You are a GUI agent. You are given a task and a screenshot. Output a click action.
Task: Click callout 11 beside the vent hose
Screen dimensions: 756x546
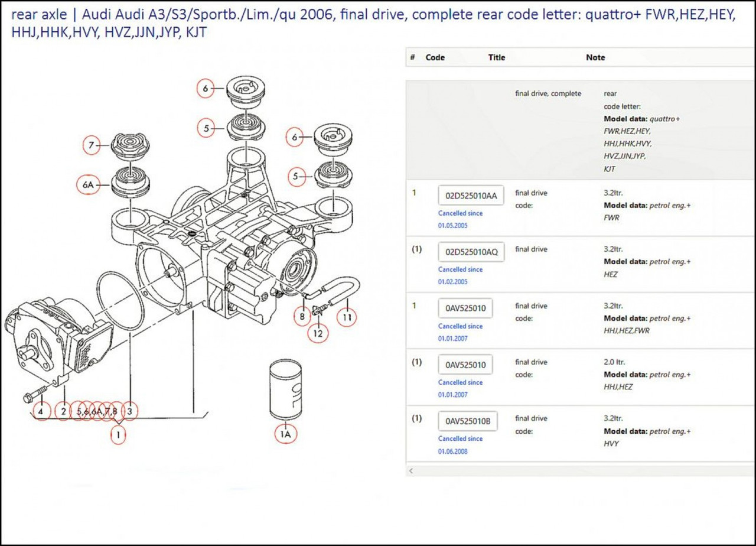pyautogui.click(x=347, y=317)
